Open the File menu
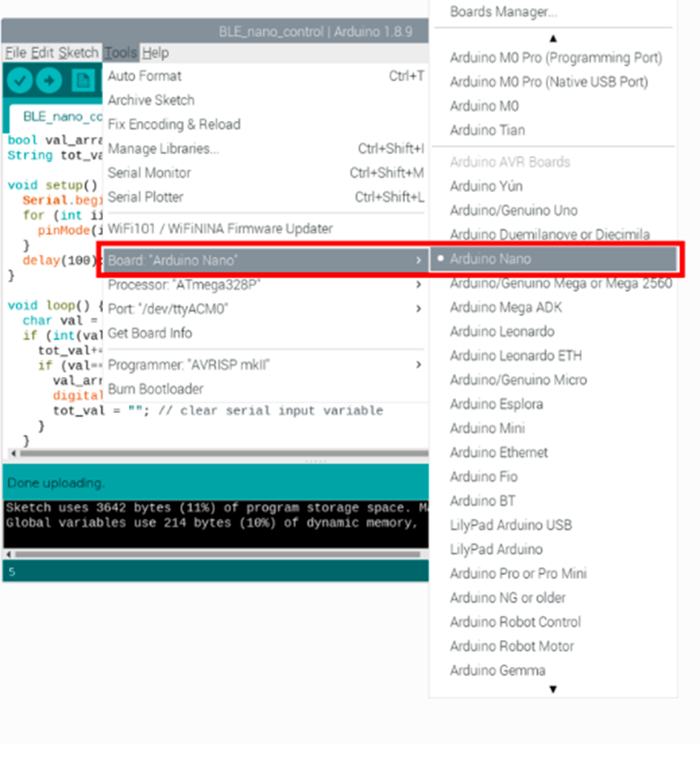Image resolution: width=700 pixels, height=774 pixels. (16, 53)
